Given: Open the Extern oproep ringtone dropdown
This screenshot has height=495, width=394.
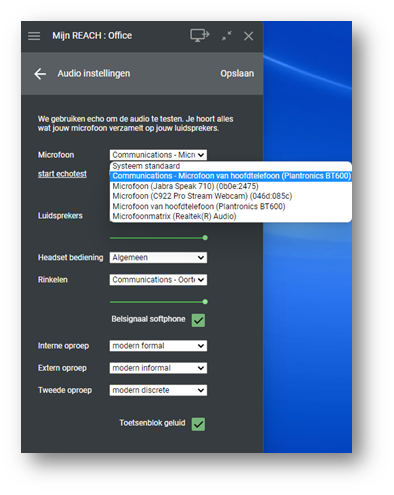Looking at the screenshot, I should (x=158, y=368).
